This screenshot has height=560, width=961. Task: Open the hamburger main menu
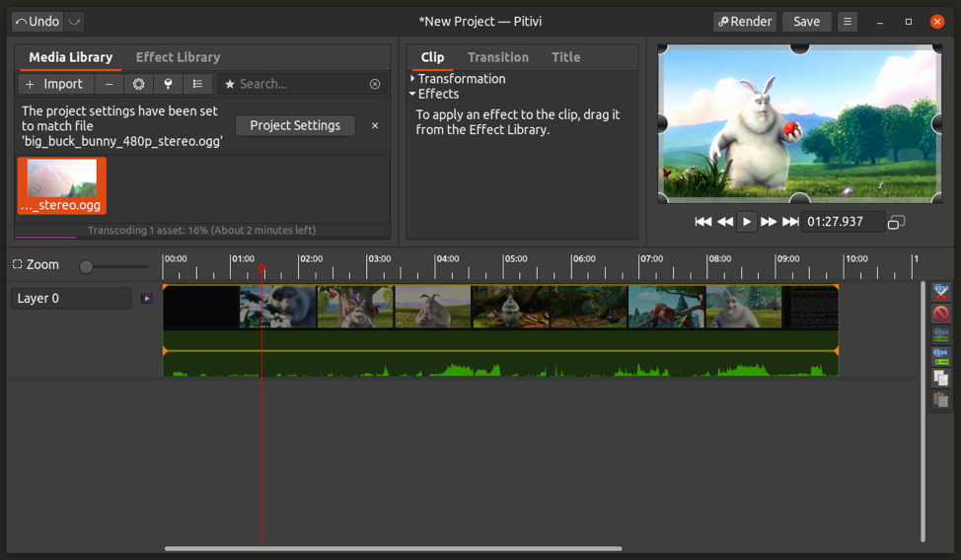coord(848,22)
